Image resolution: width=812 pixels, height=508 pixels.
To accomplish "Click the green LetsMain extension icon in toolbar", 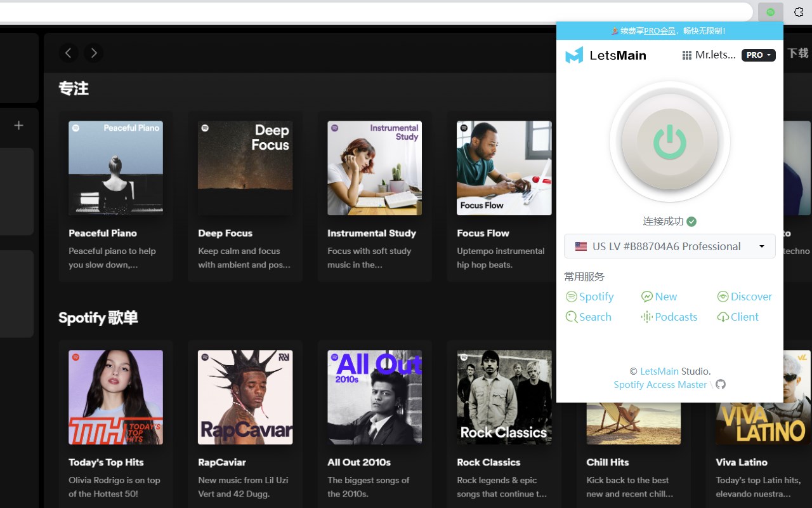I will [x=771, y=12].
